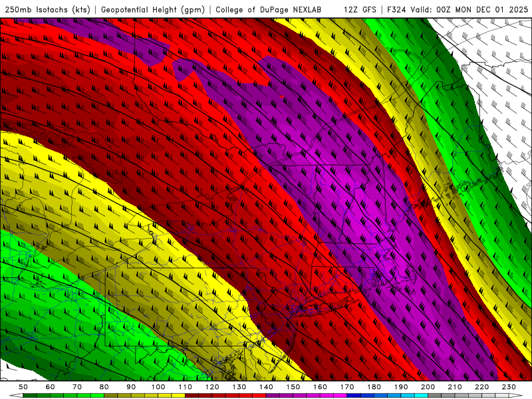Image resolution: width=532 pixels, height=399 pixels.
Task: Pick the dark blue swatch just right of 170
Action: 354,396
